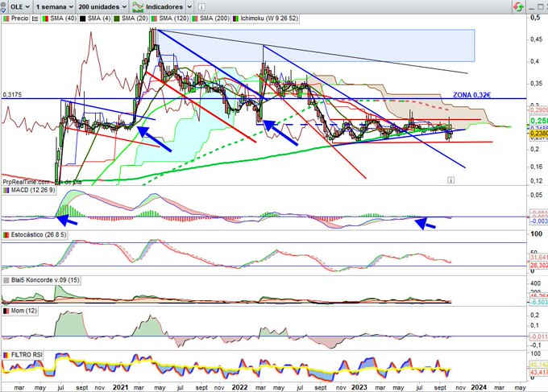Image resolution: width=548 pixels, height=392 pixels.
Task: Click the info icon in top toolbar
Action: tap(201, 6)
